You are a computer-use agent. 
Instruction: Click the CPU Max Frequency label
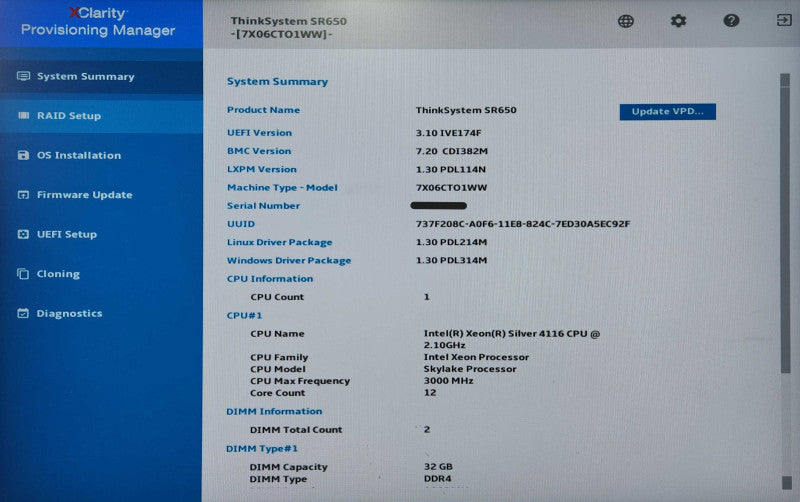[300, 381]
